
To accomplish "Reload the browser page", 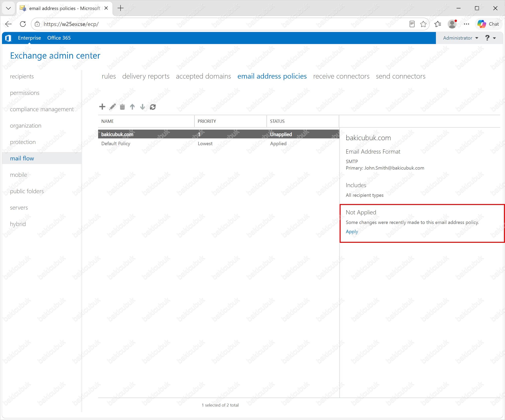I will click(23, 24).
